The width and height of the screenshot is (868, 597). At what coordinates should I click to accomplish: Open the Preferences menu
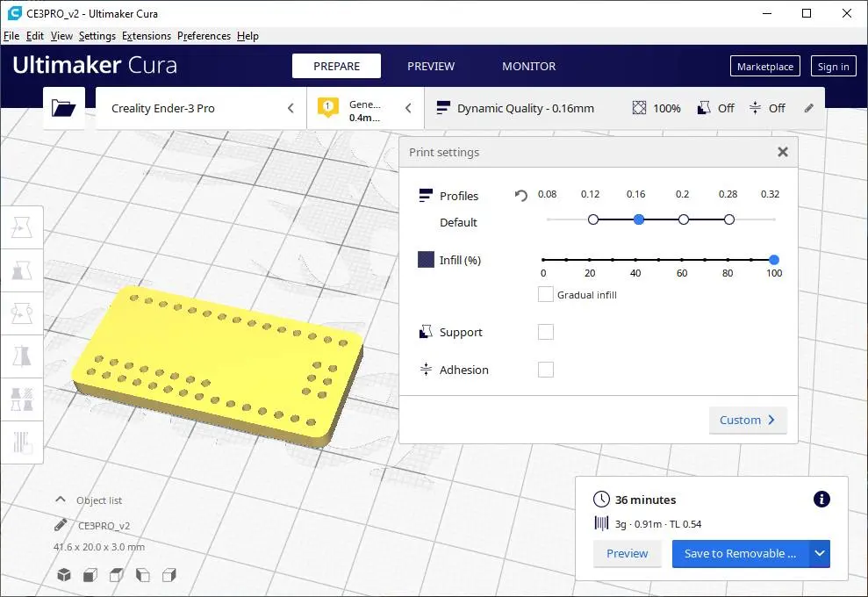tap(204, 36)
